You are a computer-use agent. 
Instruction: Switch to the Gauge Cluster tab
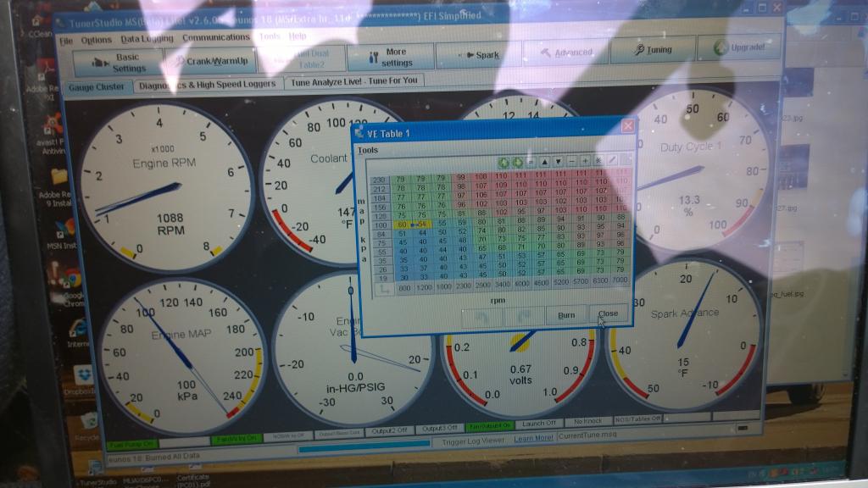pyautogui.click(x=97, y=87)
